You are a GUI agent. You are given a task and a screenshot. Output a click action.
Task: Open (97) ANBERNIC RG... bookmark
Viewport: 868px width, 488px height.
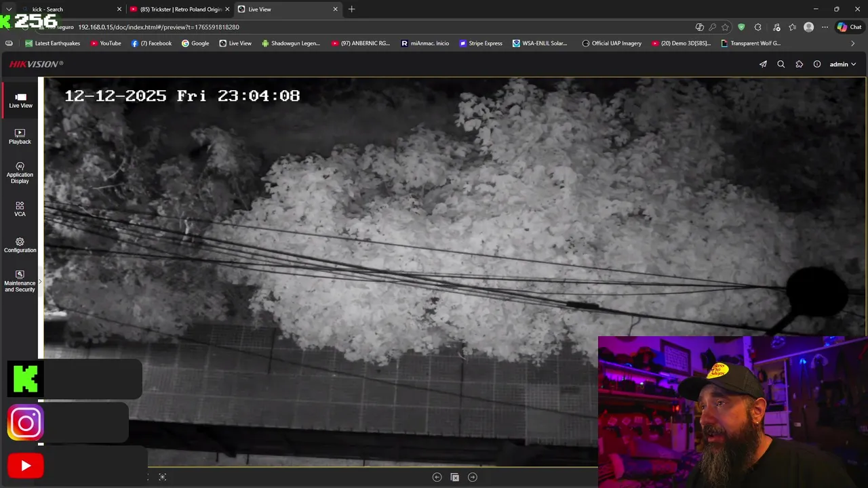[361, 43]
